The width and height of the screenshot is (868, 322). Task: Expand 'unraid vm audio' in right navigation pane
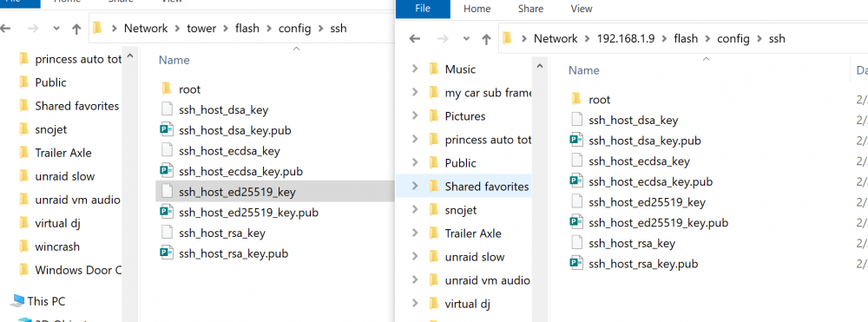[415, 280]
